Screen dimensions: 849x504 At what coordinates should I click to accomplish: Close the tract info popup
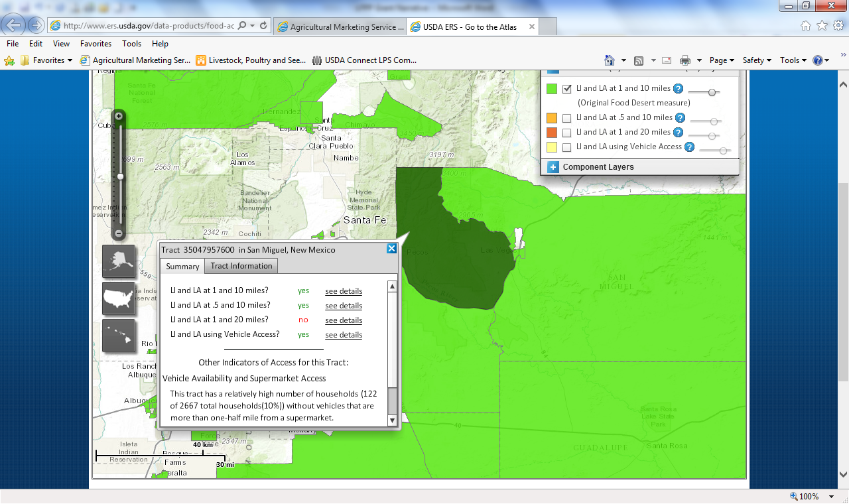(x=391, y=249)
